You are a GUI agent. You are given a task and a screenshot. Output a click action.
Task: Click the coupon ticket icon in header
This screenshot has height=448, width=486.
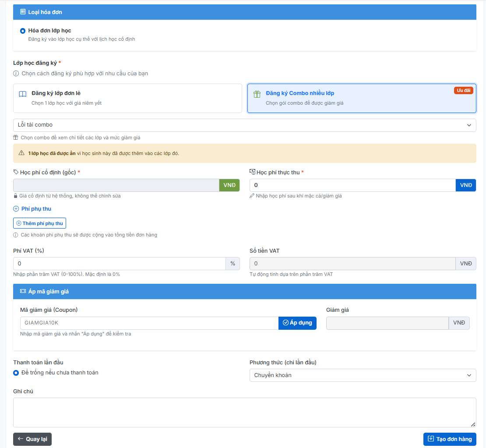pos(23,291)
